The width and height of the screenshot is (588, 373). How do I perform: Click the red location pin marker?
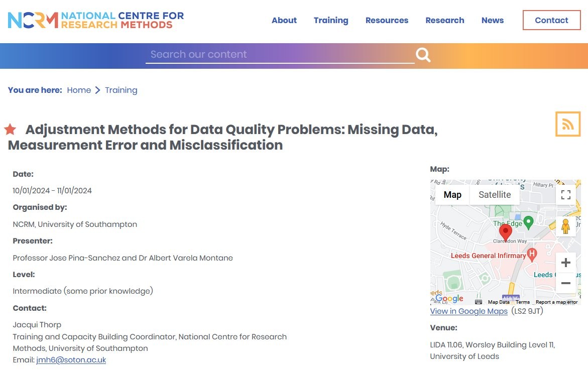pyautogui.click(x=506, y=232)
